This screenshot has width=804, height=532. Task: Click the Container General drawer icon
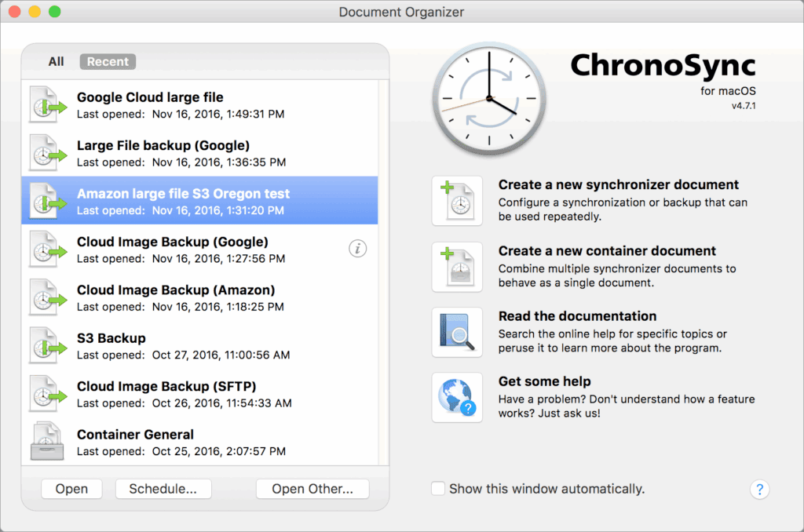click(47, 441)
